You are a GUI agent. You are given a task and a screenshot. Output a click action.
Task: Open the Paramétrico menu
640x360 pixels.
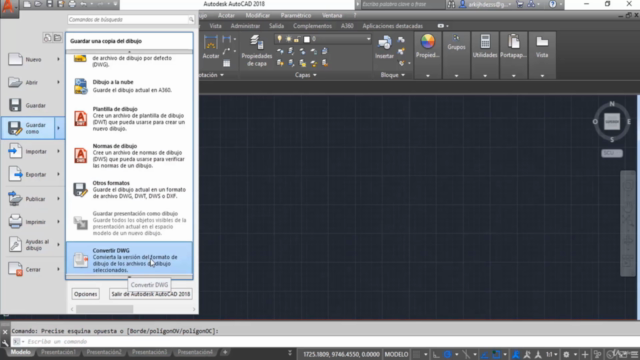(x=296, y=16)
